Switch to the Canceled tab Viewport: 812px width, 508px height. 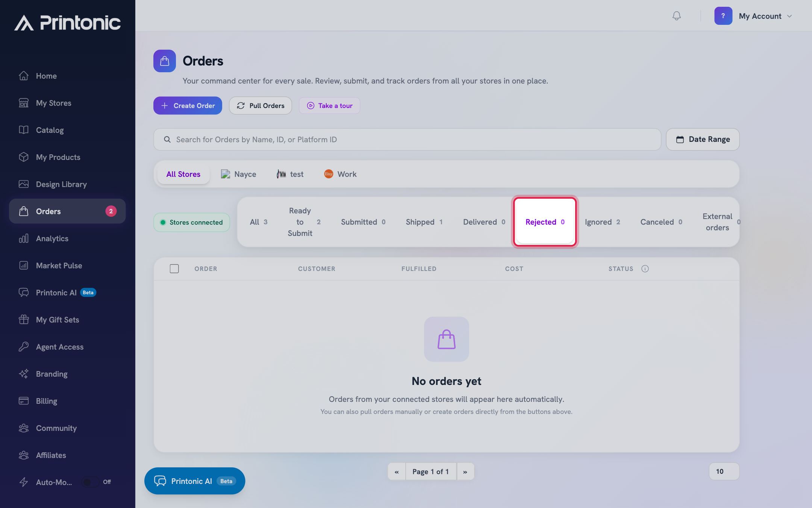(x=661, y=222)
